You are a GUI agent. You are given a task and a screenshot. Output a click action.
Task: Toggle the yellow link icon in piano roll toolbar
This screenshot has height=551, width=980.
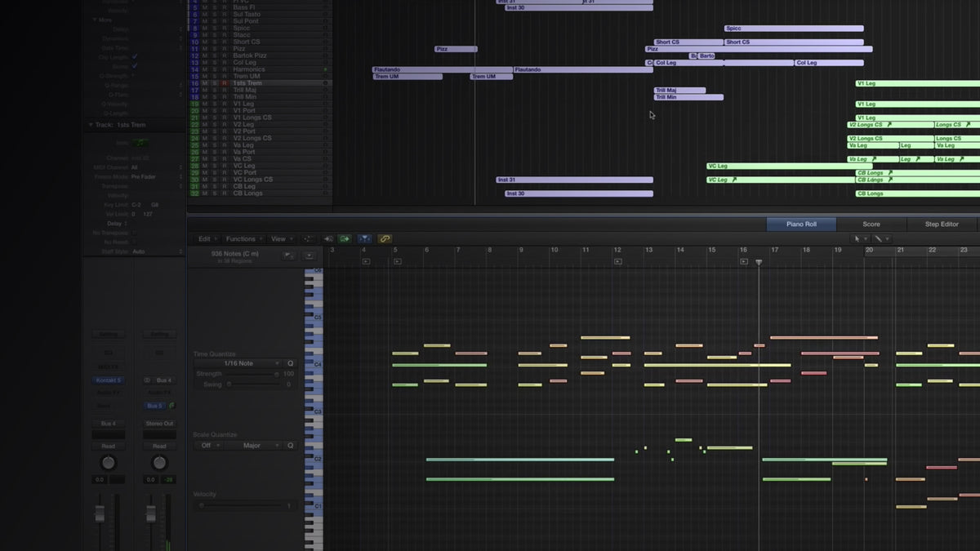click(x=385, y=239)
